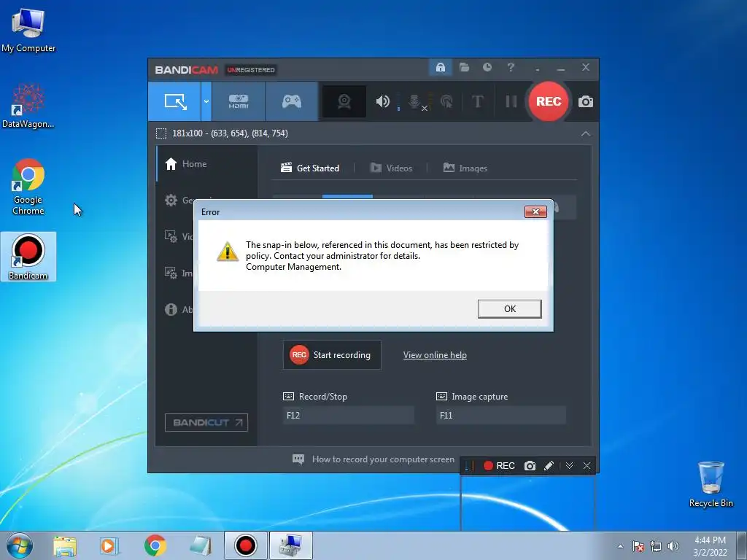Click the volume speaker tray icon
The width and height of the screenshot is (747, 560).
(673, 546)
